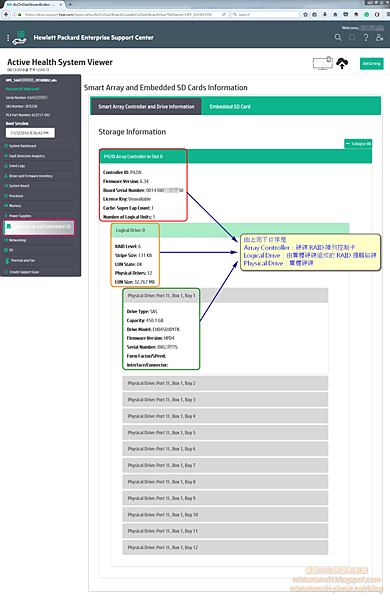Open the vertical dots menu beside HPE logo
The width and height of the screenshot is (390, 600).
[x=8, y=38]
